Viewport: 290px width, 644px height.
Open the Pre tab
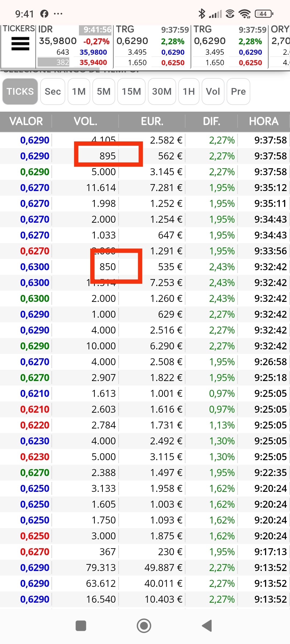(x=238, y=92)
